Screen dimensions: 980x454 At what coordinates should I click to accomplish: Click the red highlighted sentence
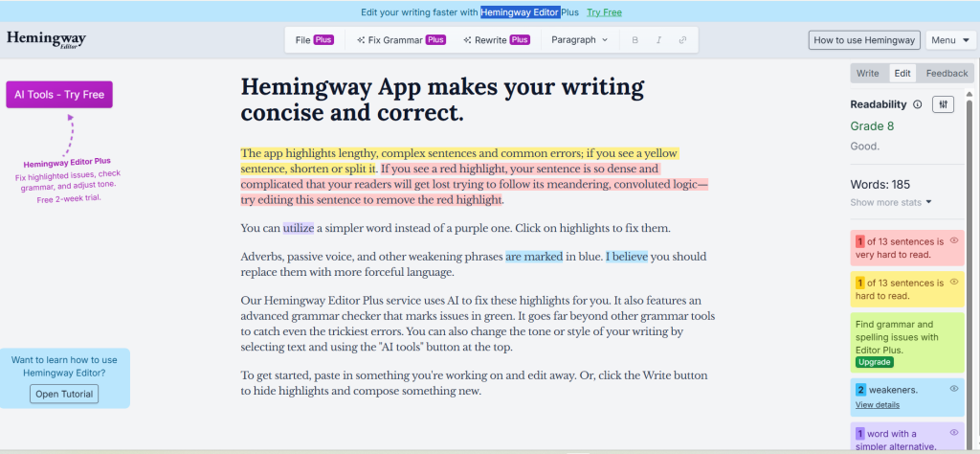point(475,185)
